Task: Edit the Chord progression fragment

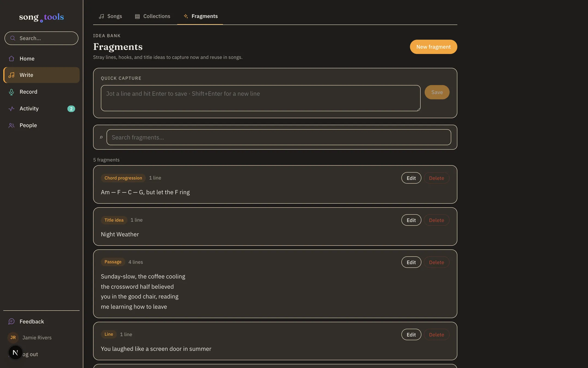Action: pyautogui.click(x=411, y=178)
